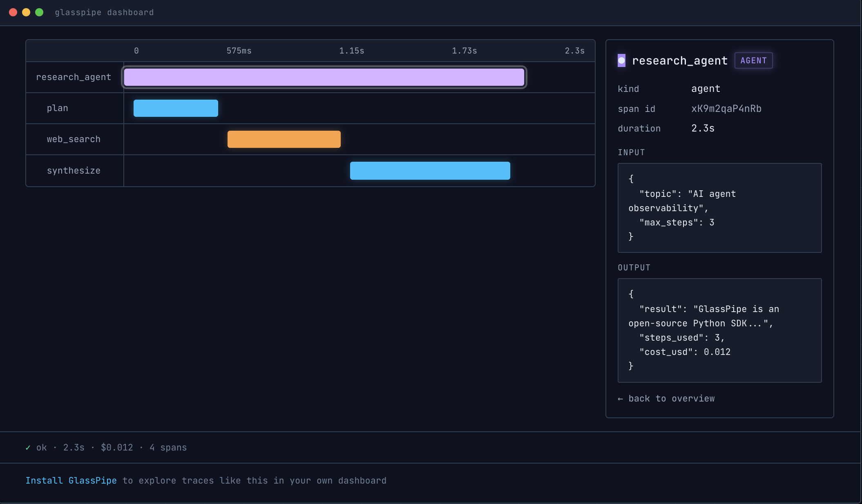Image resolution: width=862 pixels, height=504 pixels.
Task: Click the plan row label
Action: click(58, 108)
